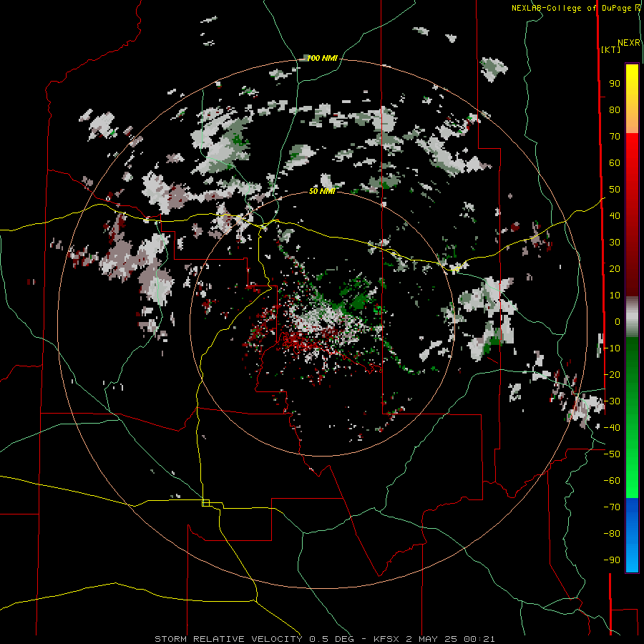
Task: Click the 90 value on velocity scale
Action: 615,84
